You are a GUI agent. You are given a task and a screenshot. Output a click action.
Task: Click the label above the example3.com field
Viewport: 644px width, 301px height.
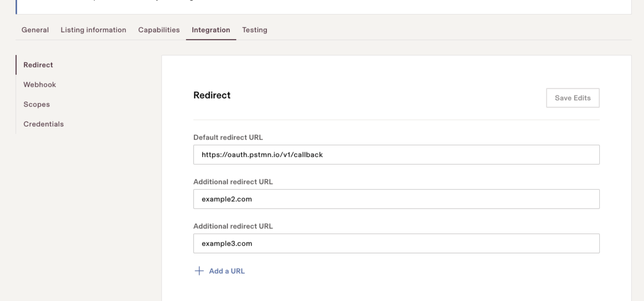[x=233, y=226]
